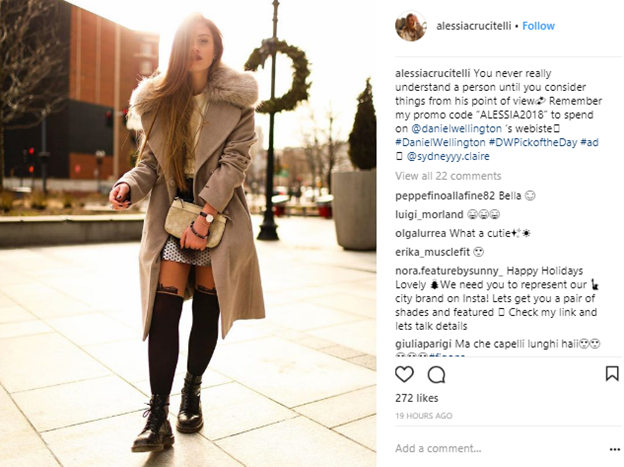Focus the Add a comment field
Image resolution: width=624 pixels, height=467 pixels.
coord(499,449)
